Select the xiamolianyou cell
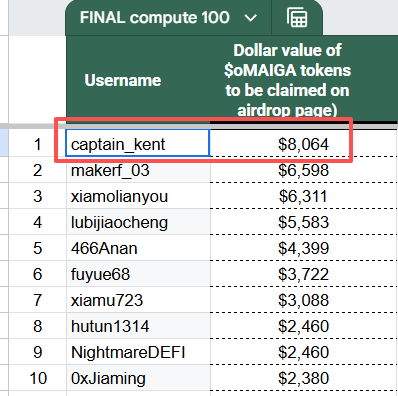 [138, 195]
